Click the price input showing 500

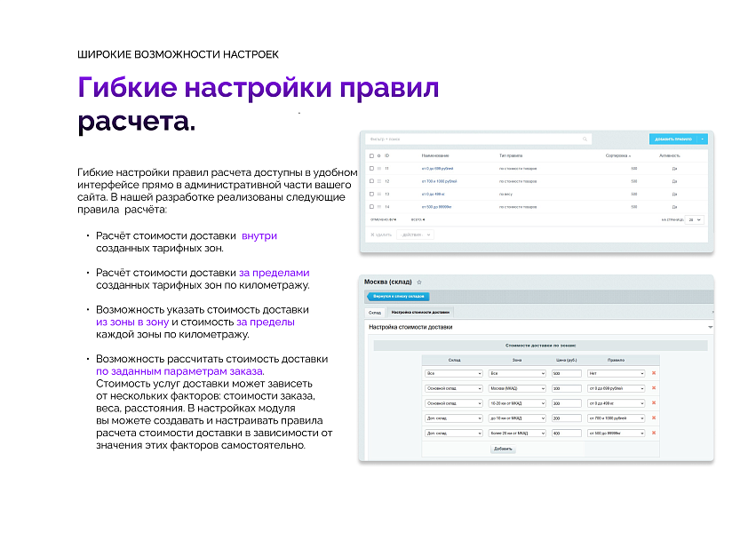tap(566, 374)
